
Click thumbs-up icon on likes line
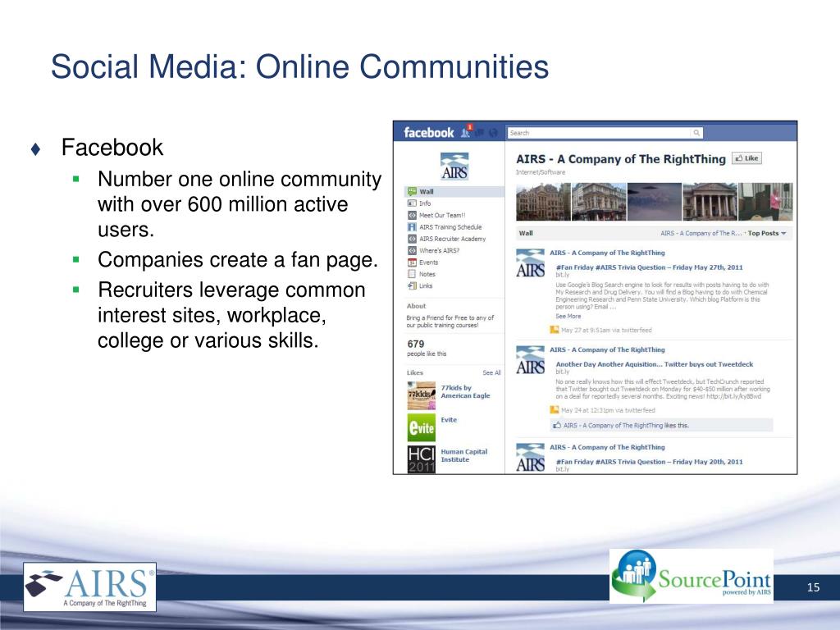coord(557,425)
